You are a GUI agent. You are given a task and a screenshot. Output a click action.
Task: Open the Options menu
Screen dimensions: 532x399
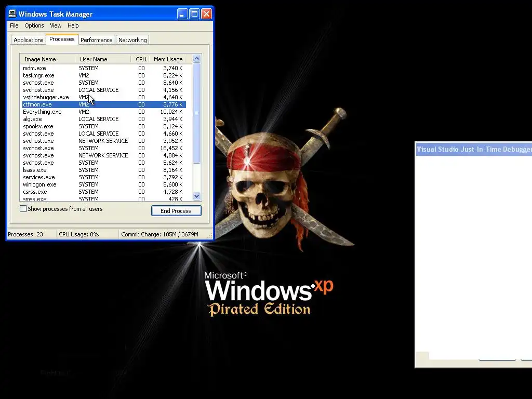pos(34,25)
